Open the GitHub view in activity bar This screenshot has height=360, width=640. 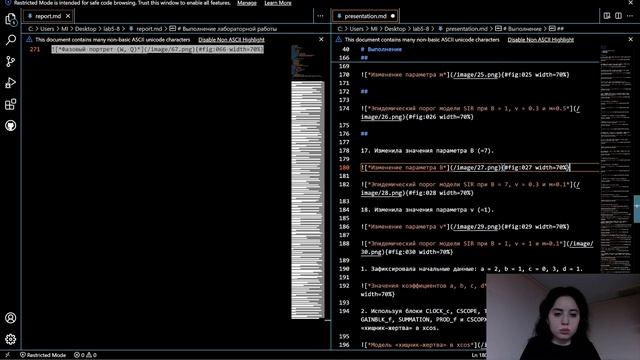[11, 125]
